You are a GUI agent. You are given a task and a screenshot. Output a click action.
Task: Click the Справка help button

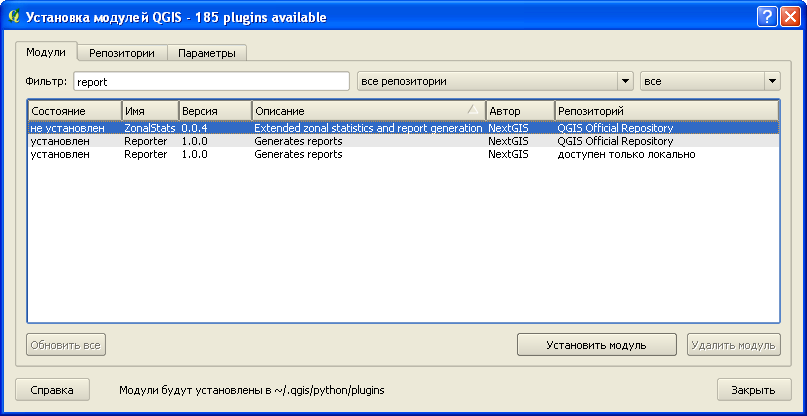[x=52, y=390]
